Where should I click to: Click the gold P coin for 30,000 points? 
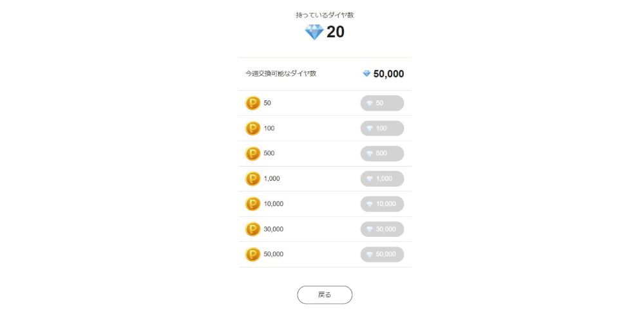[x=252, y=229]
